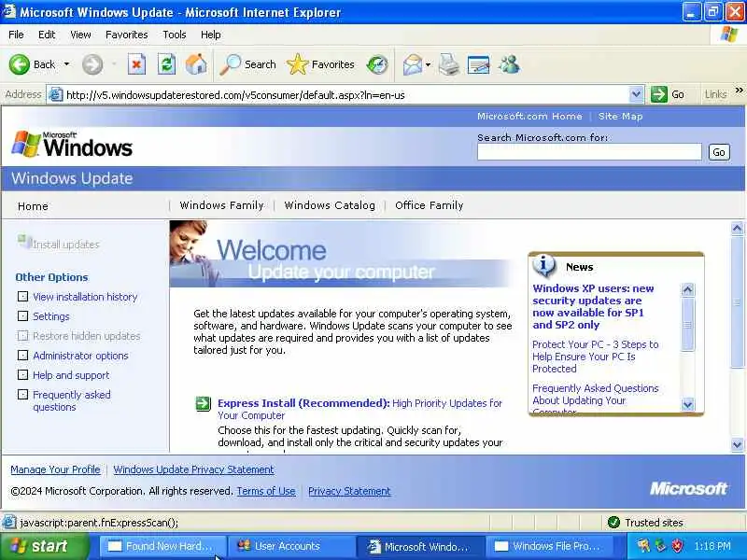The width and height of the screenshot is (747, 560).
Task: Open Favorites star toolbar button
Action: [320, 64]
